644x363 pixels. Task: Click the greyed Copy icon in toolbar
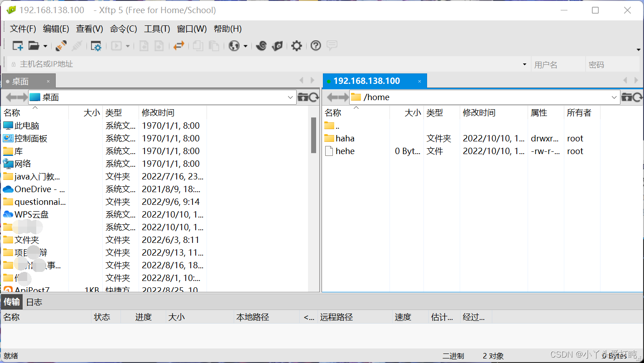pos(197,45)
